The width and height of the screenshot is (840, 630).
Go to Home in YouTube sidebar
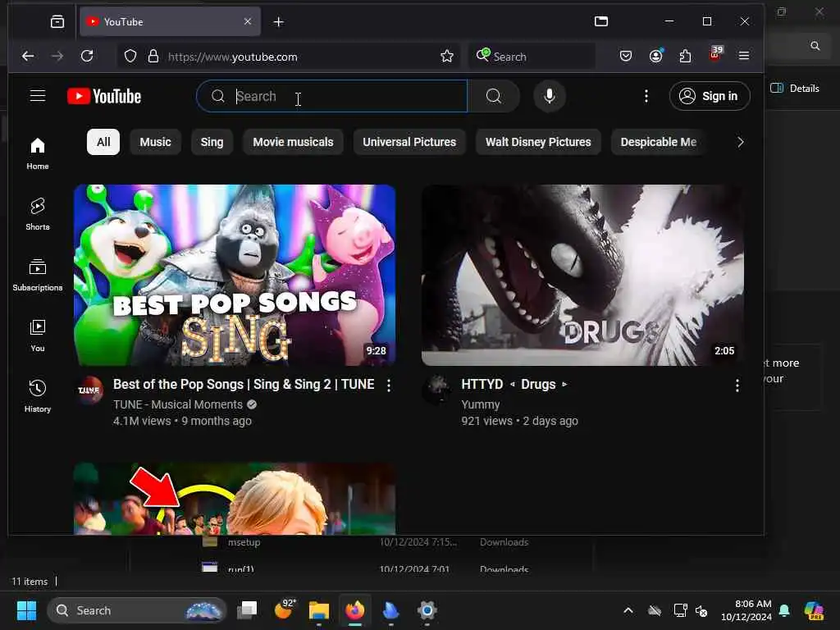[38, 153]
